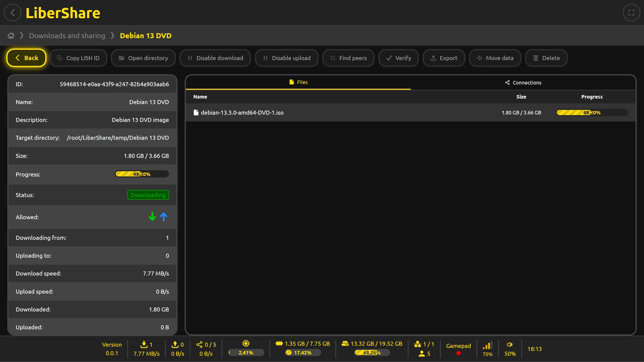Click the Downloading status badge
Screen dimensions: 644x362
point(148,195)
